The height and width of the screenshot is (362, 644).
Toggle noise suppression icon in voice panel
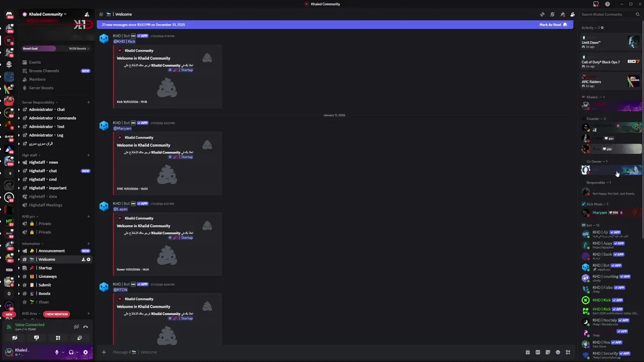[76, 327]
